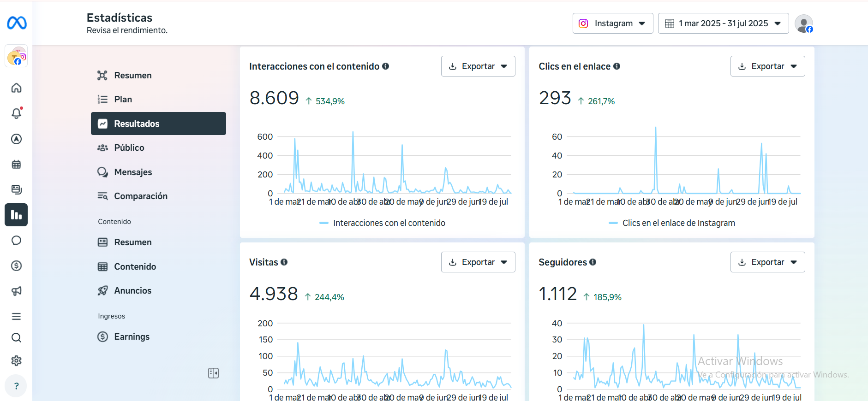Click the search magnifier icon
This screenshot has height=401, width=868.
(16, 338)
